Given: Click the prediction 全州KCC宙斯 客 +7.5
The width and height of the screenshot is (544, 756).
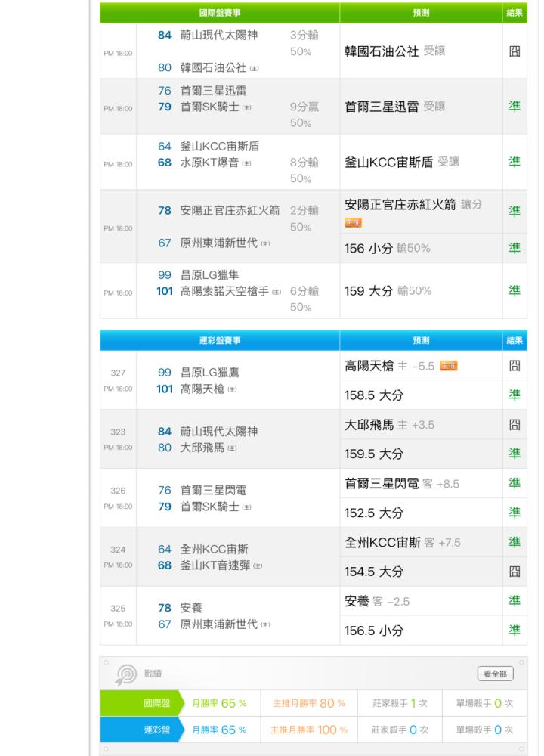Looking at the screenshot, I should tap(403, 542).
